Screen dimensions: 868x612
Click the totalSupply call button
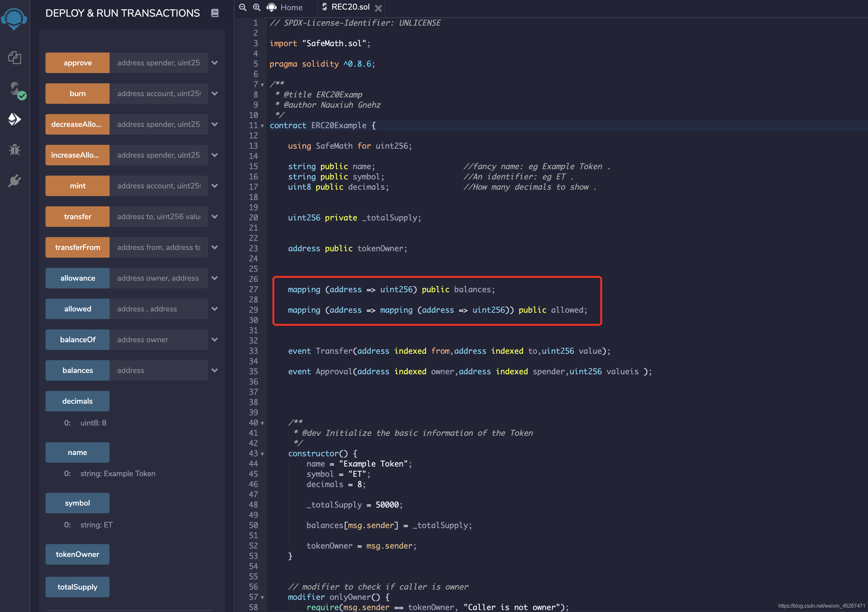click(78, 587)
